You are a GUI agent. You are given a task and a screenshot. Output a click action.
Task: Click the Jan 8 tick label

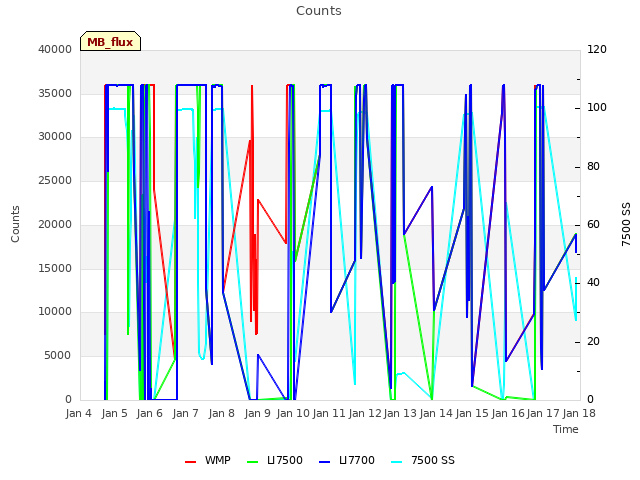[222, 413]
